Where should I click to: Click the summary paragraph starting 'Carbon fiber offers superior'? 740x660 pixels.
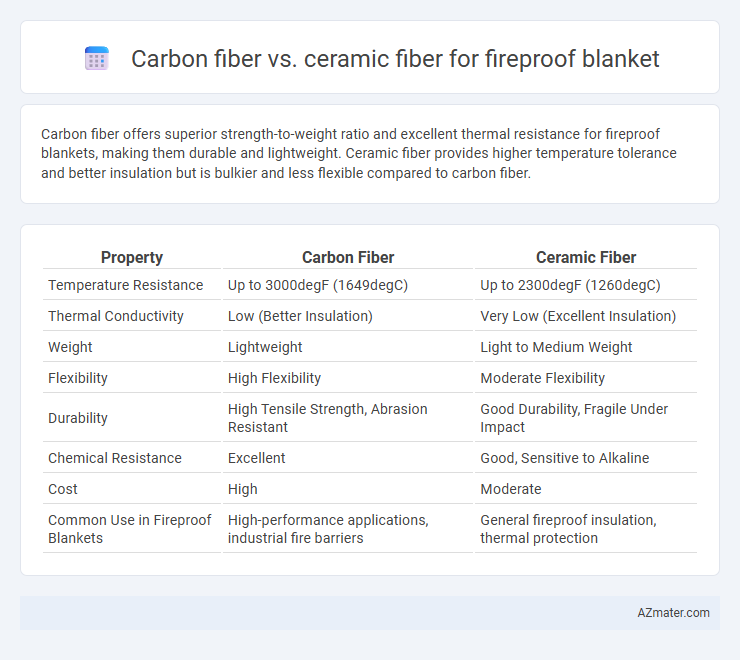(359, 153)
